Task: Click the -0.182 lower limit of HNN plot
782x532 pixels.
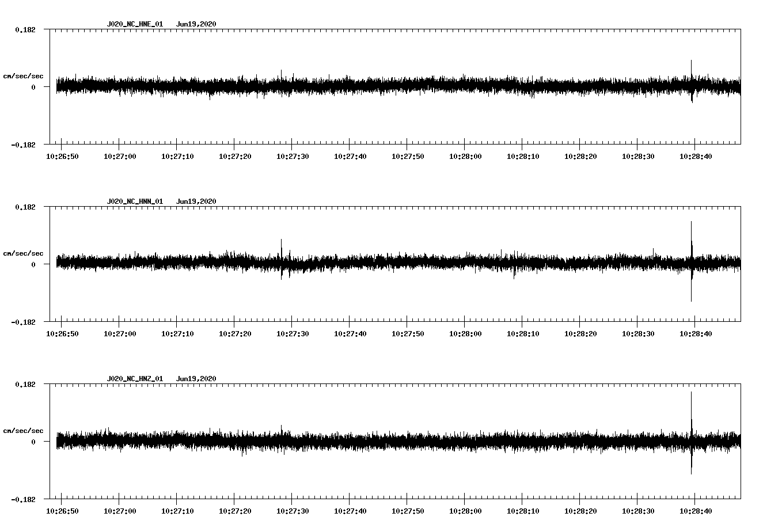Action: pos(23,322)
